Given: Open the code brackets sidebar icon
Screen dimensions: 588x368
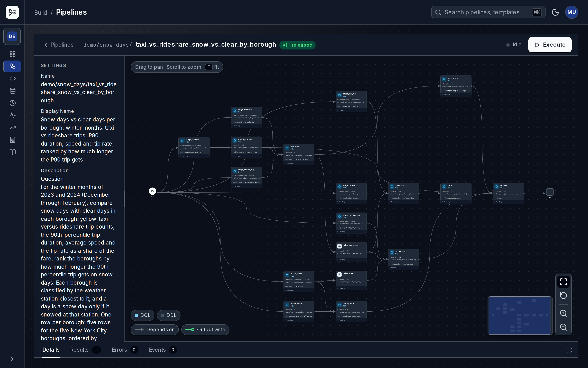Looking at the screenshot, I should click(13, 78).
